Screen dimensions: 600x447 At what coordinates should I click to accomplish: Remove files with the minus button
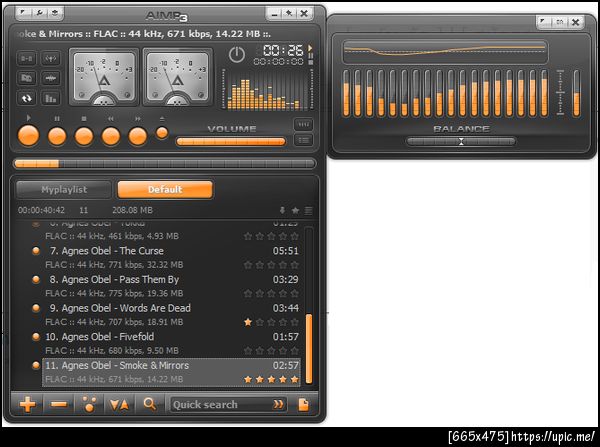[x=59, y=405]
